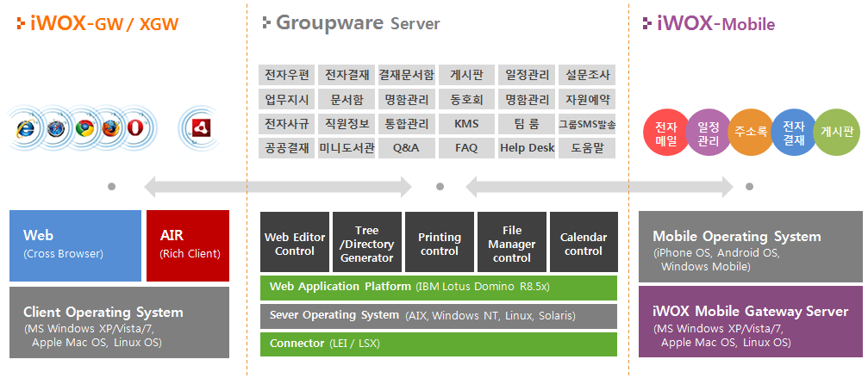Click the iWOX Mobile Gateway Server block
The image size is (868, 378).
[750, 321]
